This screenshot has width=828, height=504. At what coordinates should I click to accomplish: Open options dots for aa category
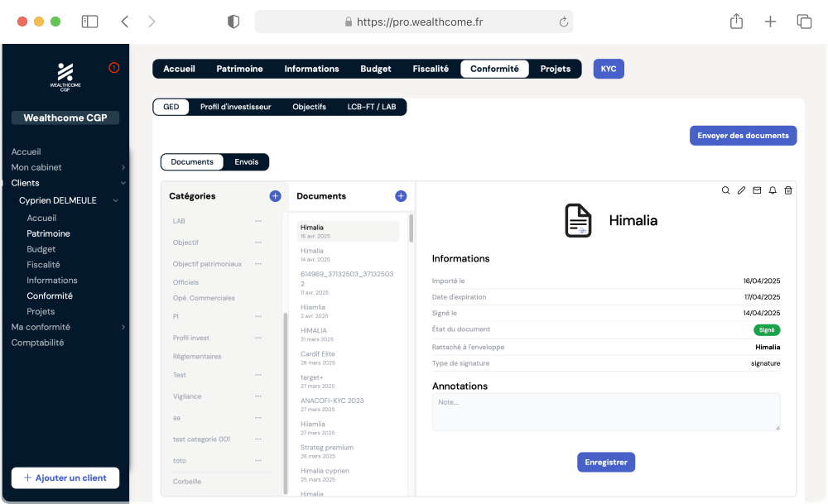tap(258, 418)
